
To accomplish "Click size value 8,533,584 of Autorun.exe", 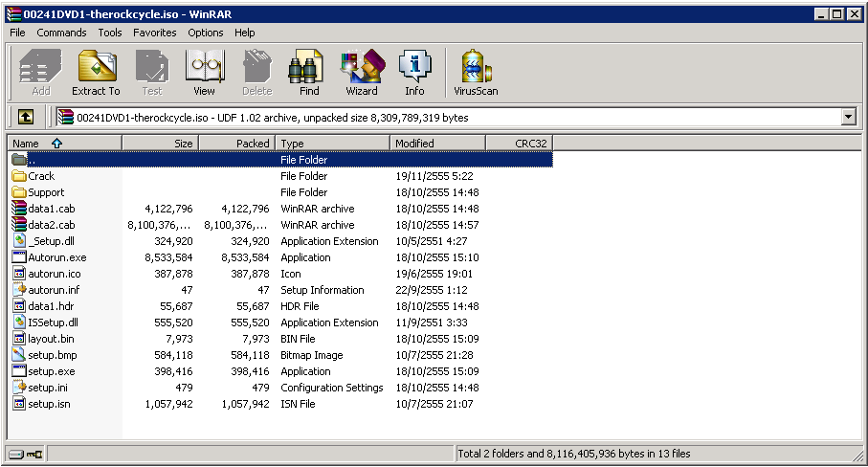I will pos(168,257).
